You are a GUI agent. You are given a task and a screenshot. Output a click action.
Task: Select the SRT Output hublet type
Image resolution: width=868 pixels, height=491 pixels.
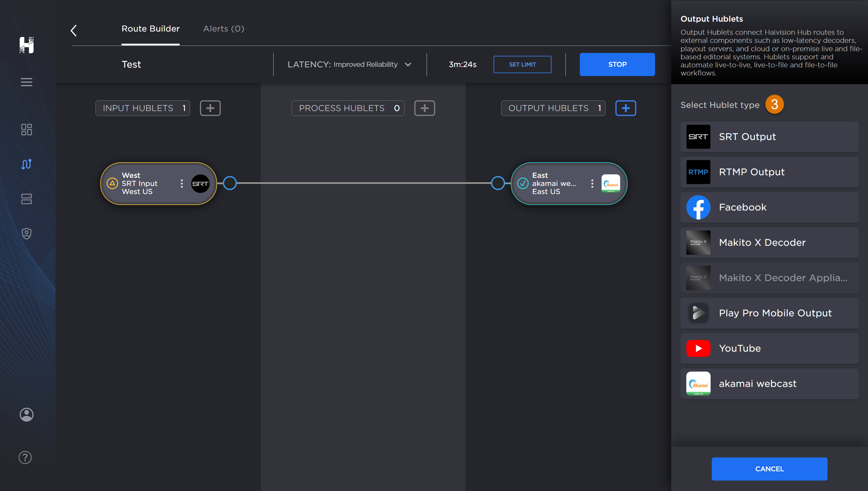tap(769, 136)
